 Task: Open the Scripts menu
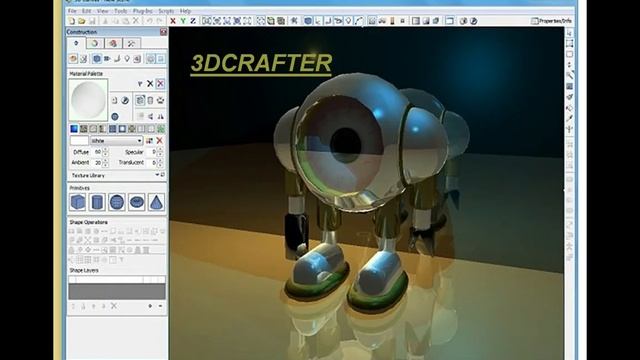[x=166, y=11]
